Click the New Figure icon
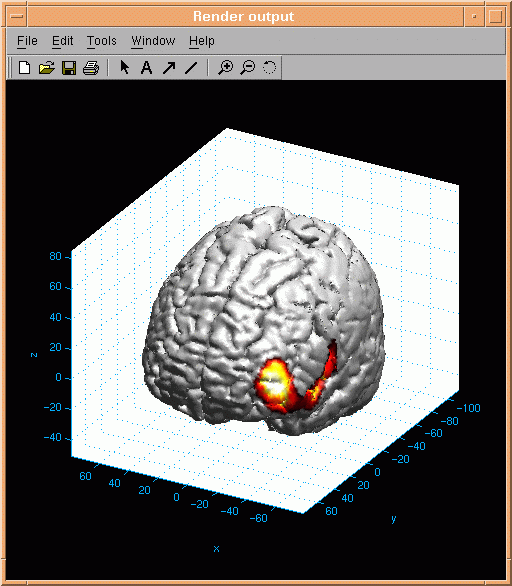Viewport: 512px width, 586px height. click(x=25, y=68)
